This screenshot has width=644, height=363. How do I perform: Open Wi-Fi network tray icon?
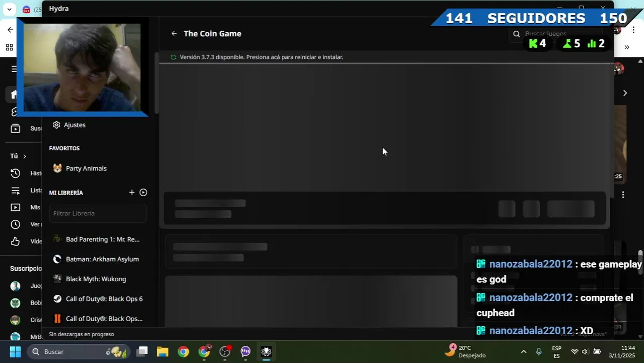point(574,352)
